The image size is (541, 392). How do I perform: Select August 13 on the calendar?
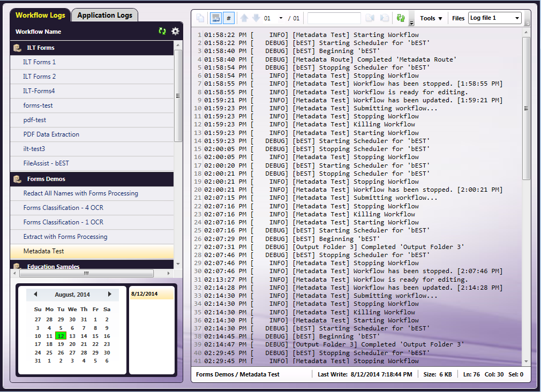(72, 336)
